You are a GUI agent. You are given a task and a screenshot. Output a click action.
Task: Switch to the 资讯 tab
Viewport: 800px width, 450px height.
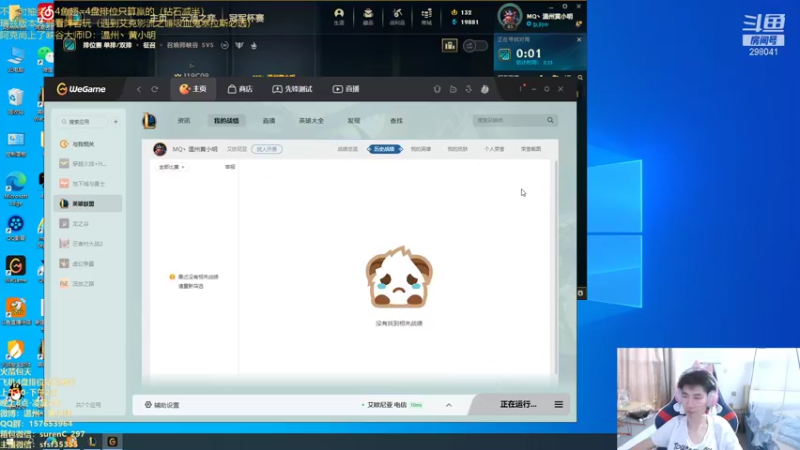click(184, 121)
